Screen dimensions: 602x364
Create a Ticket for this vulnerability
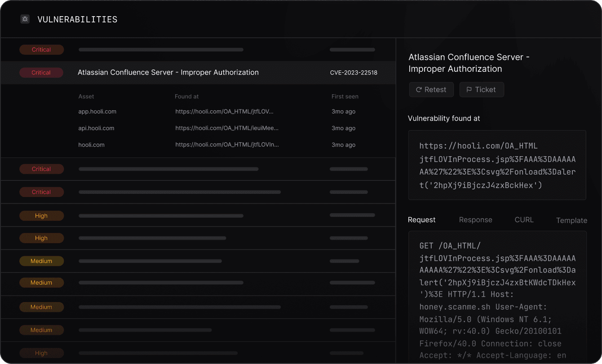[482, 89]
